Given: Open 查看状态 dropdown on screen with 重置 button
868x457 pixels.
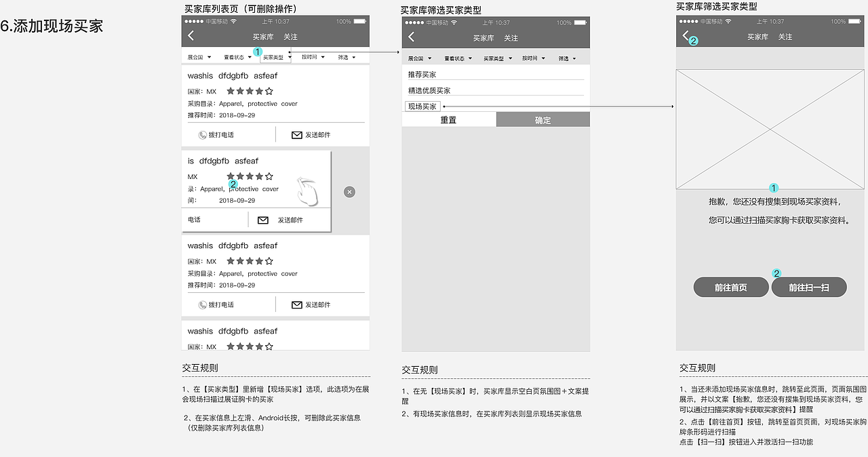Looking at the screenshot, I should [458, 58].
